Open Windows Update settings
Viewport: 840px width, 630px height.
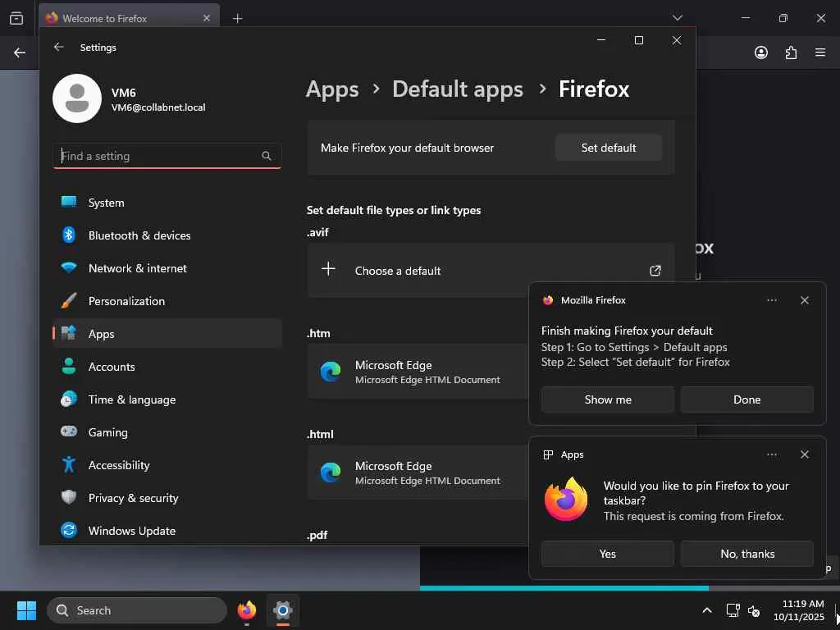click(x=167, y=531)
